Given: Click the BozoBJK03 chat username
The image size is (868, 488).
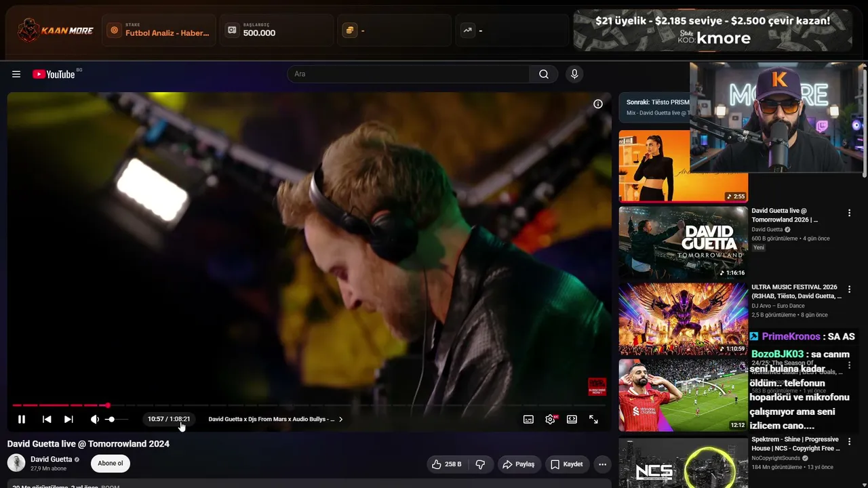Looking at the screenshot, I should [777, 354].
